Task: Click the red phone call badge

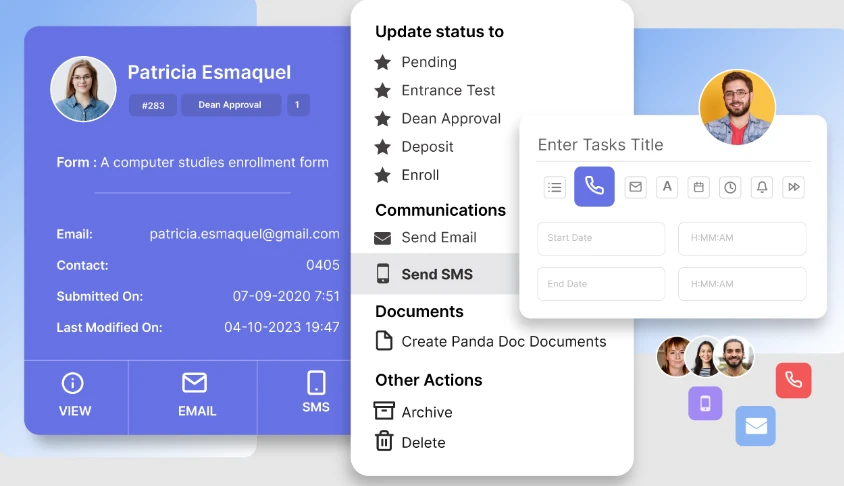Action: click(x=793, y=381)
